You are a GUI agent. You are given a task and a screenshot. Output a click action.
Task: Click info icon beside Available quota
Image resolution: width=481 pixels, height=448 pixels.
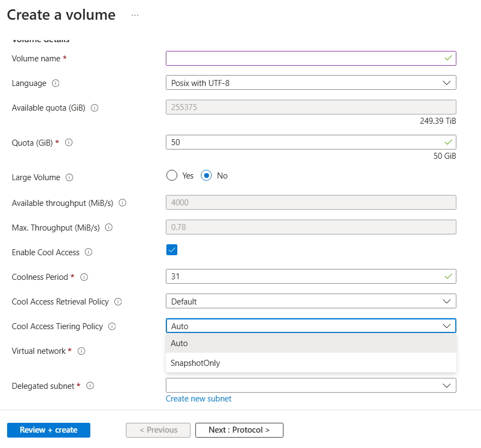94,108
